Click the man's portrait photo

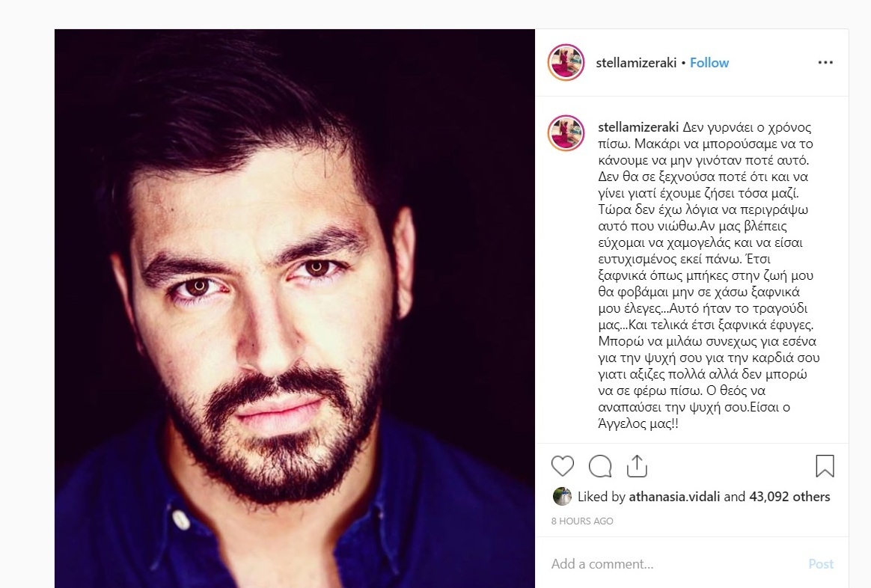tap(294, 308)
